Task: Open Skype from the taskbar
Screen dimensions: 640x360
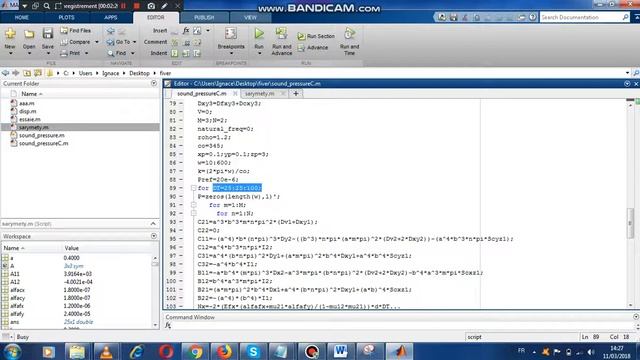Action: 253,351
